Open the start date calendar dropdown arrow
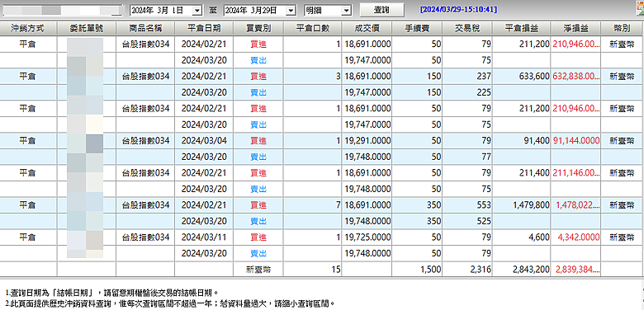 (x=197, y=10)
